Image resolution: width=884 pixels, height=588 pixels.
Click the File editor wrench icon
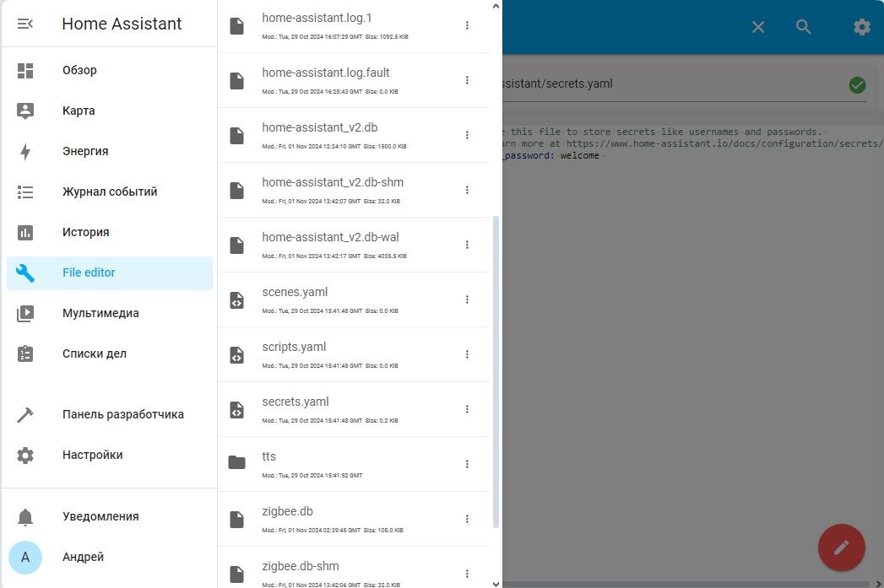(x=25, y=273)
